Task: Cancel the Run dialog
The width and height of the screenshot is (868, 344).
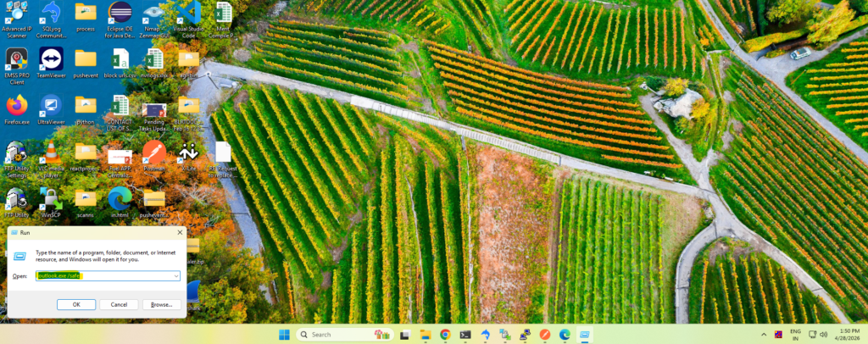Action: 119,304
